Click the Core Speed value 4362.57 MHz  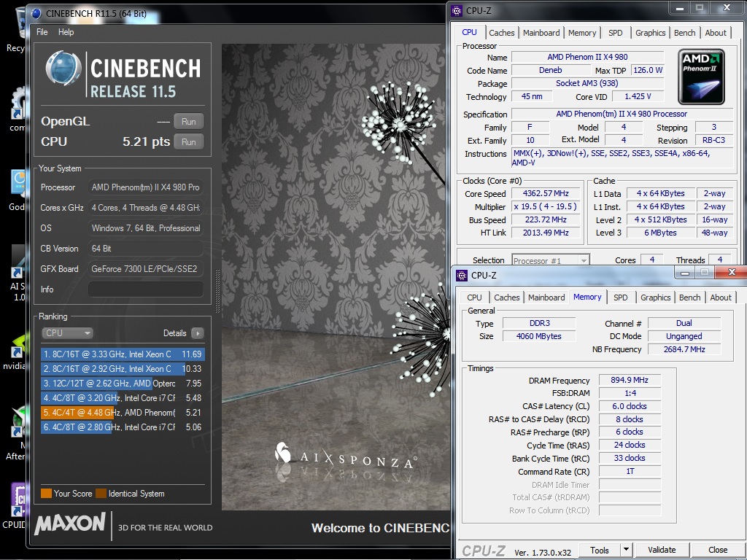pos(546,193)
